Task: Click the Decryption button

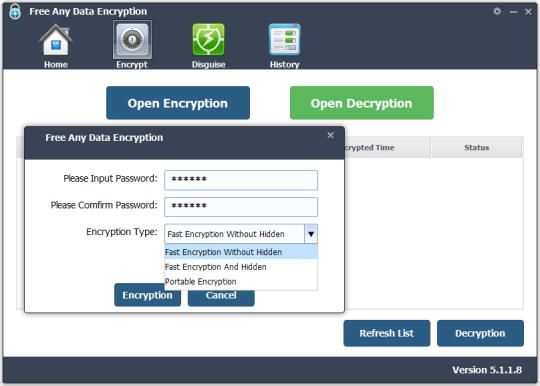Action: point(480,333)
